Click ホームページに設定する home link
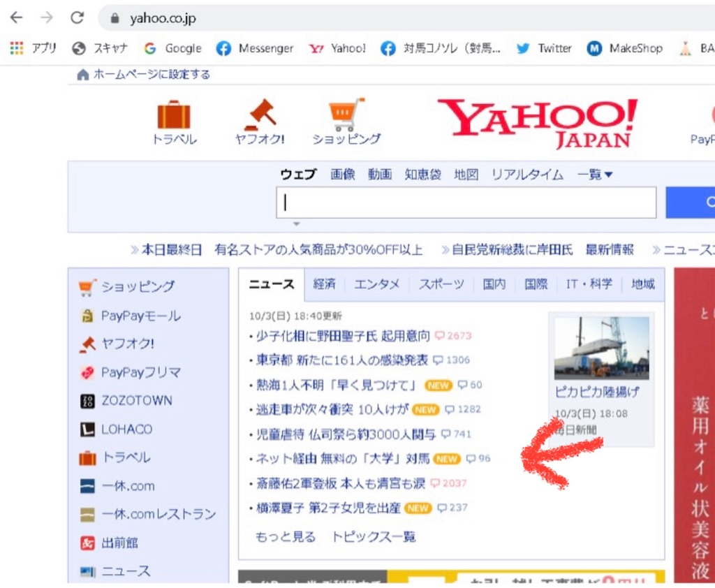 click(x=144, y=74)
